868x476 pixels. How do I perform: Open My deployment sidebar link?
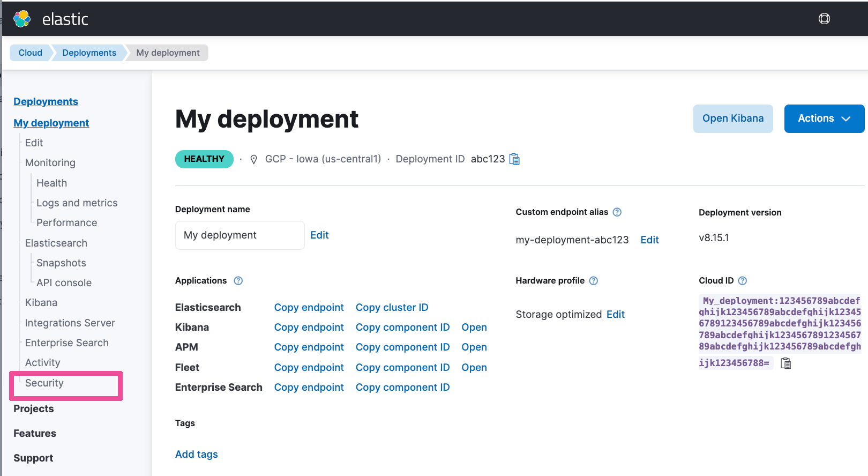[51, 123]
